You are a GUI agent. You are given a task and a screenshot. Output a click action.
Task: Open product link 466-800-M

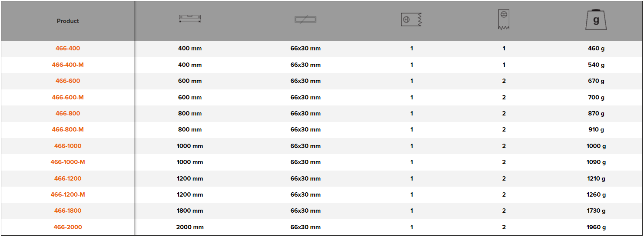68,130
